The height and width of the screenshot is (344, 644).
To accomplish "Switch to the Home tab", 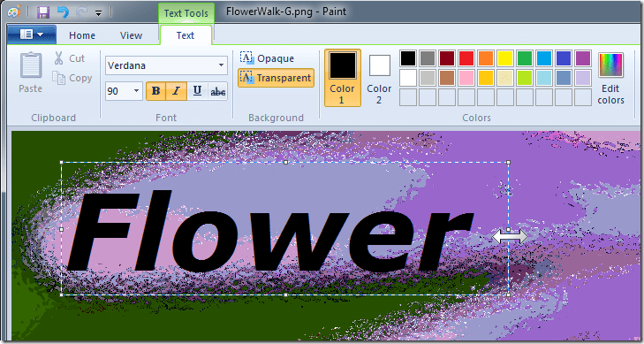I will click(x=82, y=35).
